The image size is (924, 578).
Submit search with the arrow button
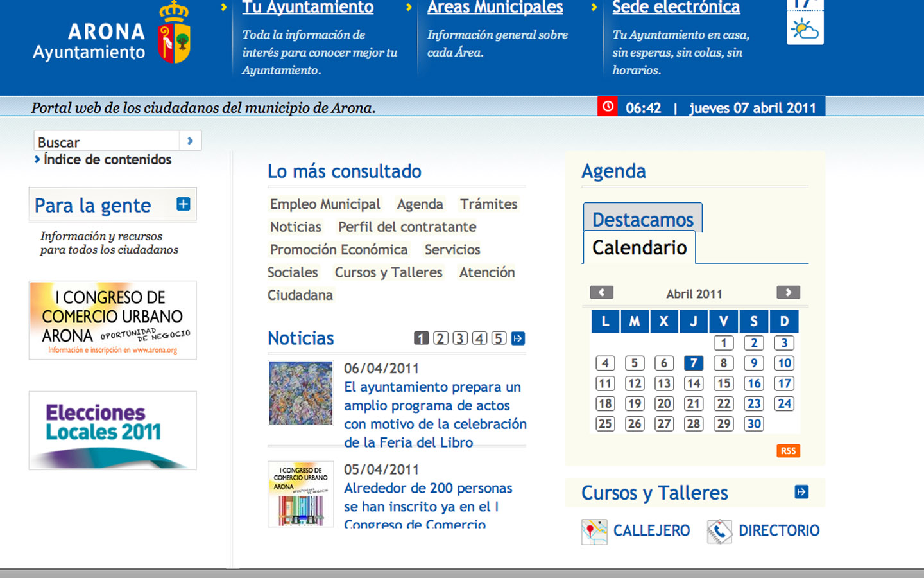tap(190, 141)
